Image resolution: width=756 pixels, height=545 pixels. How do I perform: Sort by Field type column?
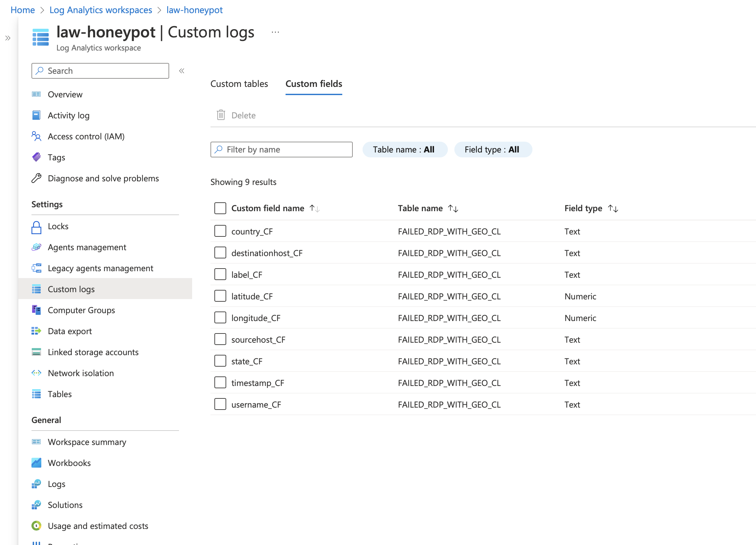click(591, 208)
